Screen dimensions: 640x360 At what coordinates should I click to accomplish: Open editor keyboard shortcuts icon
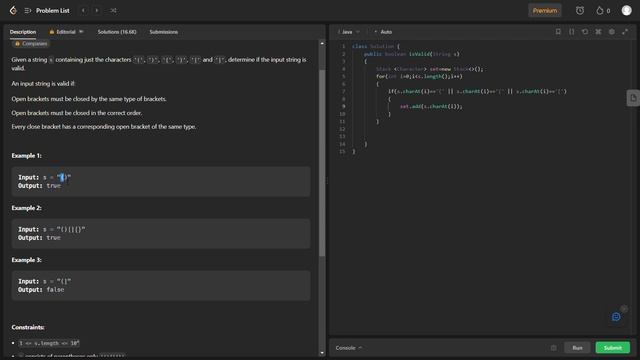coord(598,31)
